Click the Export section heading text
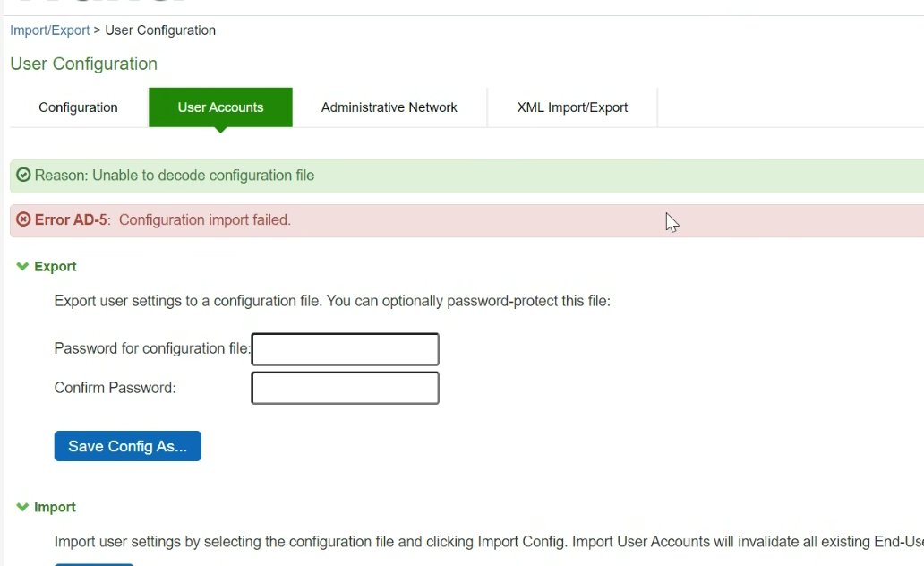The height and width of the screenshot is (566, 924). [56, 266]
